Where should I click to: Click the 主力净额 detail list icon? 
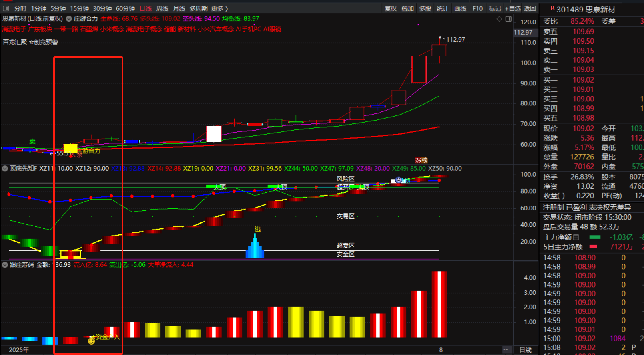(x=576, y=237)
